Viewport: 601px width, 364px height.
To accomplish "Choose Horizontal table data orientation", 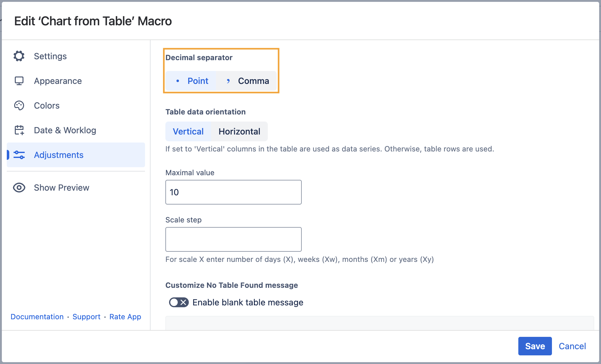I will tap(239, 131).
